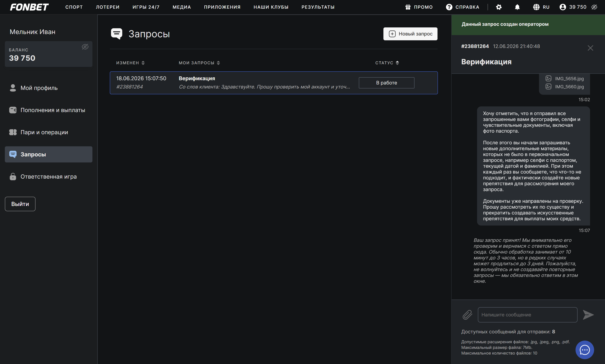Sort by МОИ ЗАПРОСЫ column

[199, 63]
